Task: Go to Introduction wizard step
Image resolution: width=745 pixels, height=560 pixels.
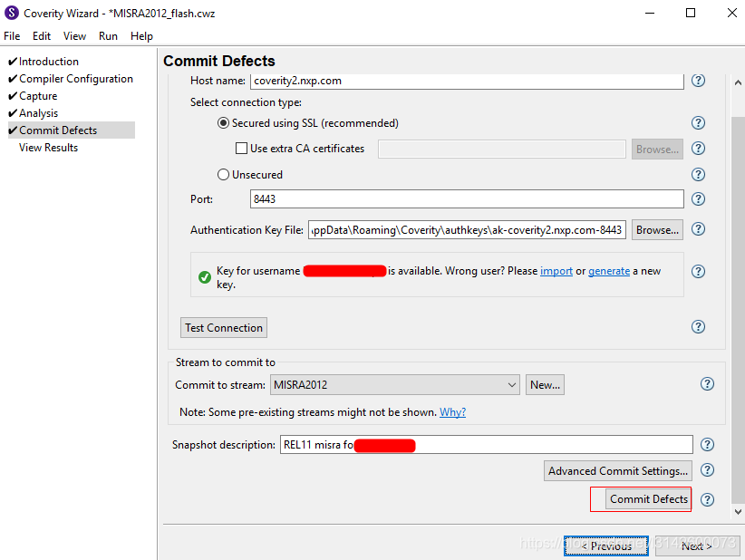Action: (48, 62)
